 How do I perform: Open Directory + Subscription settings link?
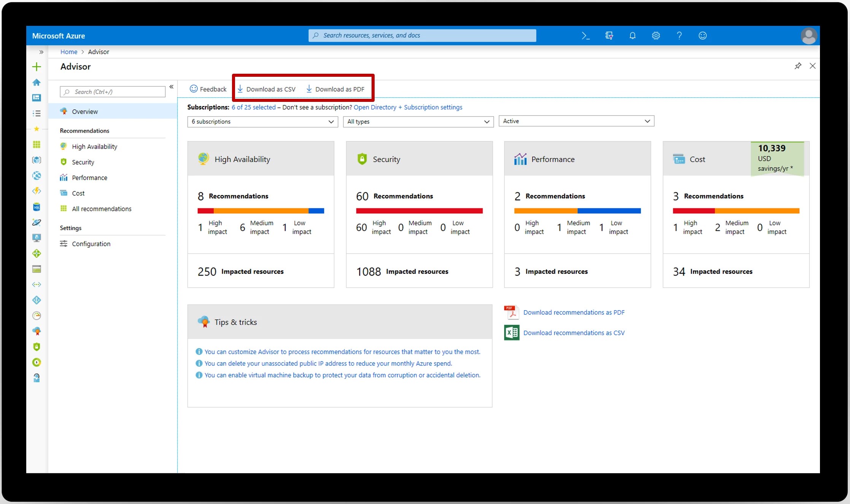408,107
